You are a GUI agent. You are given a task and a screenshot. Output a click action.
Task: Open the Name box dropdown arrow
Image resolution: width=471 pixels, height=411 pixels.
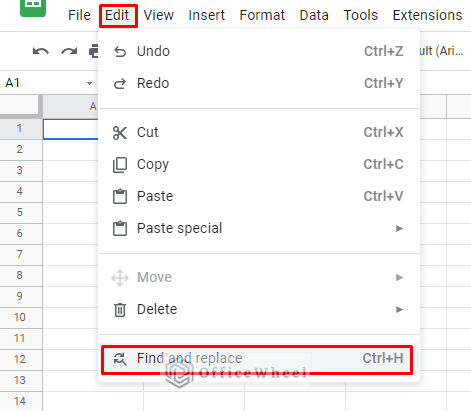(x=89, y=83)
